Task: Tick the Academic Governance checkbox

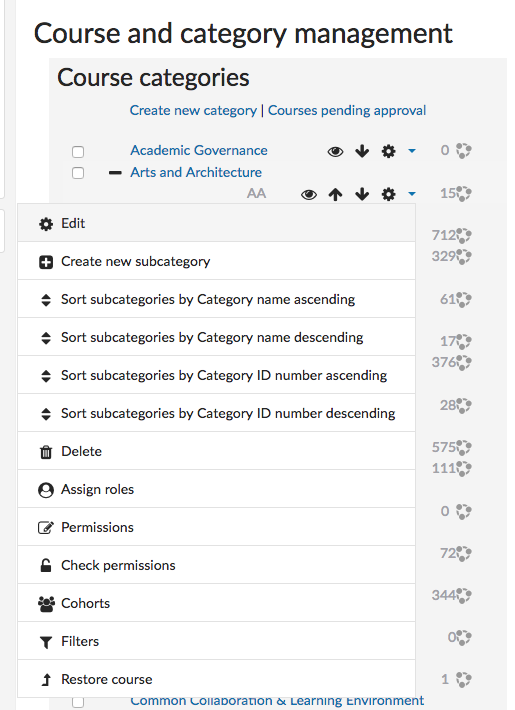Action: (x=78, y=152)
